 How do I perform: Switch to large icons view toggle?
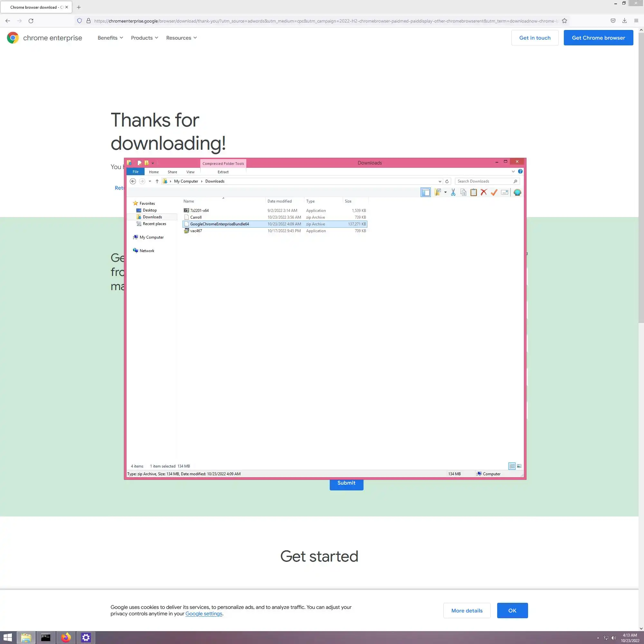(x=519, y=466)
